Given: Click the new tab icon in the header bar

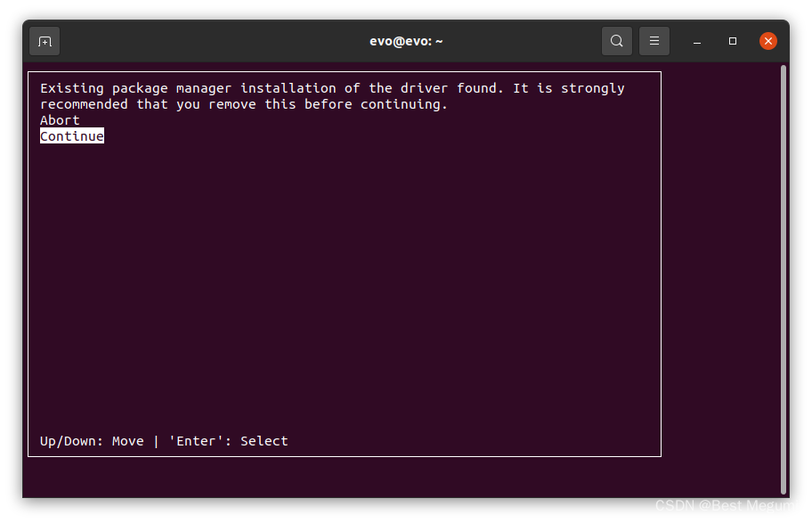Looking at the screenshot, I should coord(44,40).
